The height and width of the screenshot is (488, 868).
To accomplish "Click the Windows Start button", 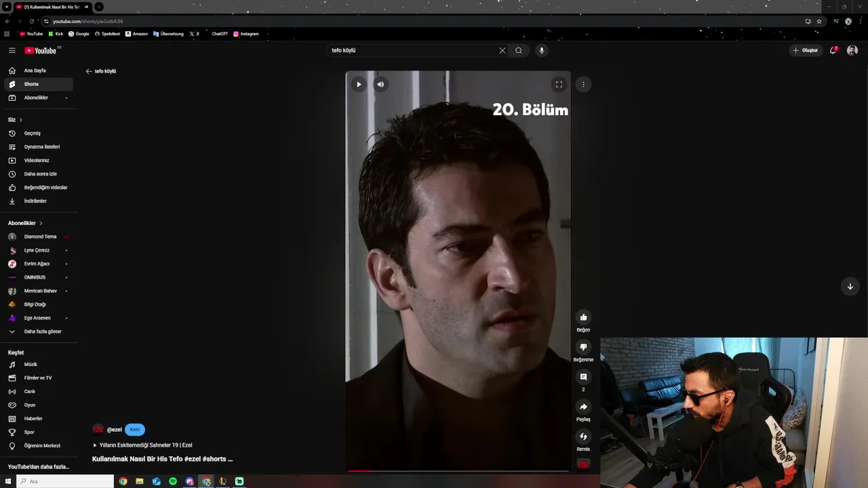I will (8, 481).
